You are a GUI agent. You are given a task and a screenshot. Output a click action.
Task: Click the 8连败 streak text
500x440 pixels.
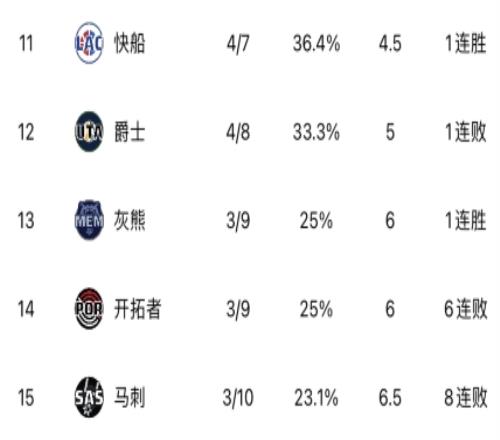click(x=466, y=397)
